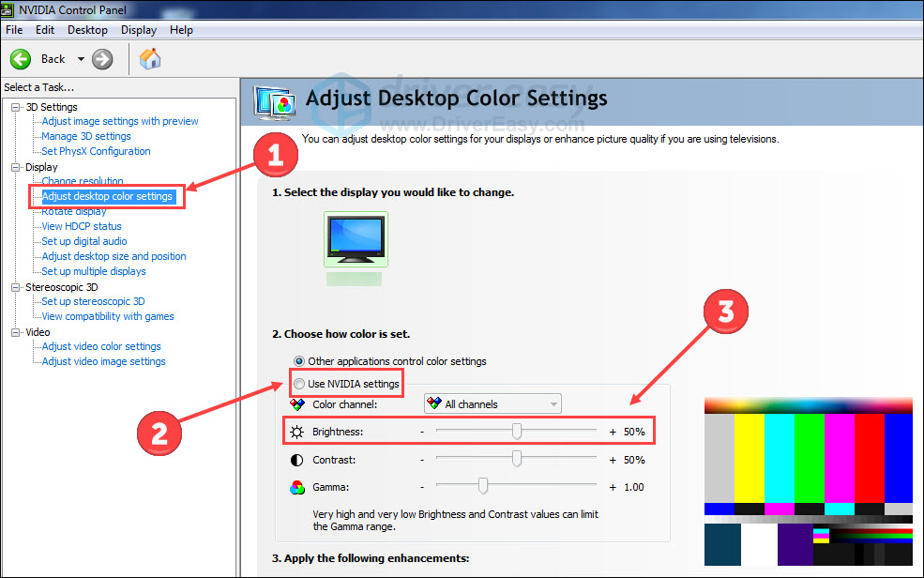This screenshot has width=924, height=578.
Task: Open the Help menu
Action: [x=181, y=30]
